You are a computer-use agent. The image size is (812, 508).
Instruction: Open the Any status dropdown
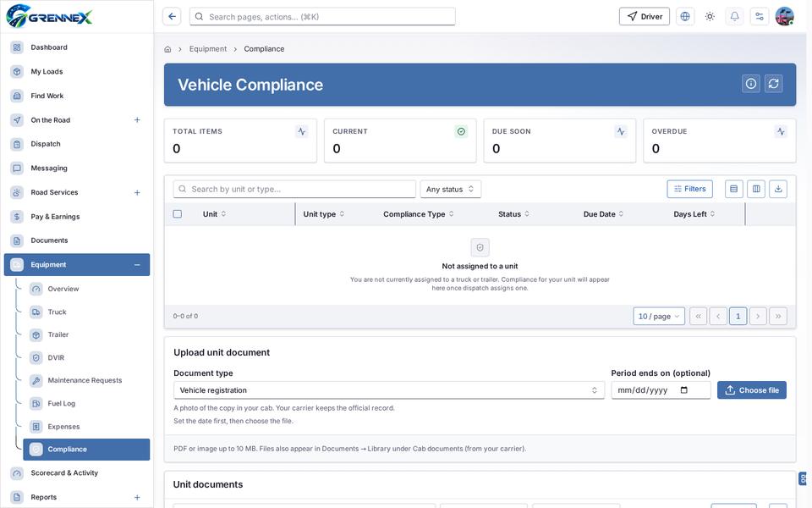tap(450, 189)
